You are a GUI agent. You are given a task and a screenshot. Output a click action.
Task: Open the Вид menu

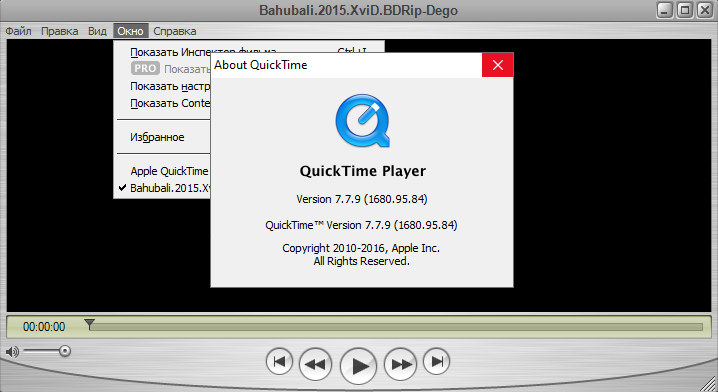click(97, 31)
